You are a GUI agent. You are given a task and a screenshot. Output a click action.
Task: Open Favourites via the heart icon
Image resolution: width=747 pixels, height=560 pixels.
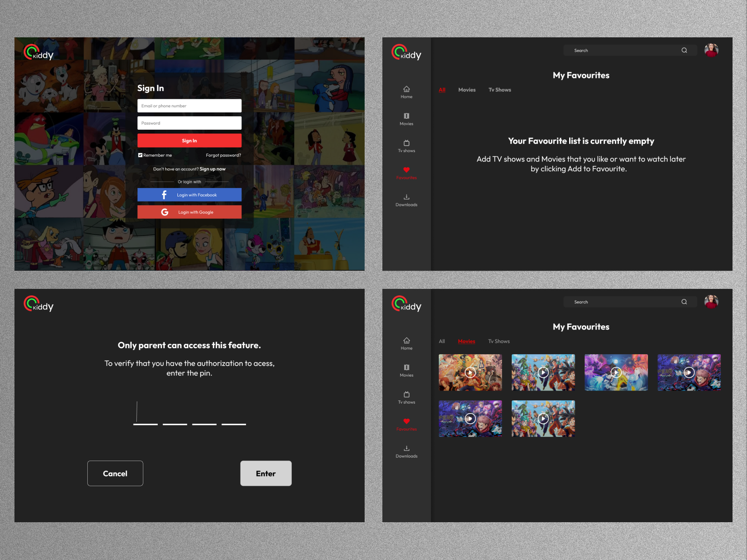(406, 170)
